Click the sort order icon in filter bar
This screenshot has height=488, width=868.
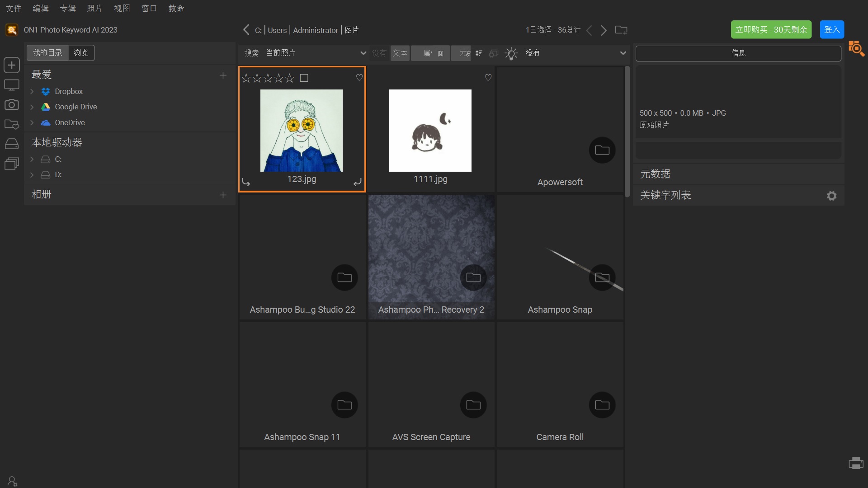[479, 53]
